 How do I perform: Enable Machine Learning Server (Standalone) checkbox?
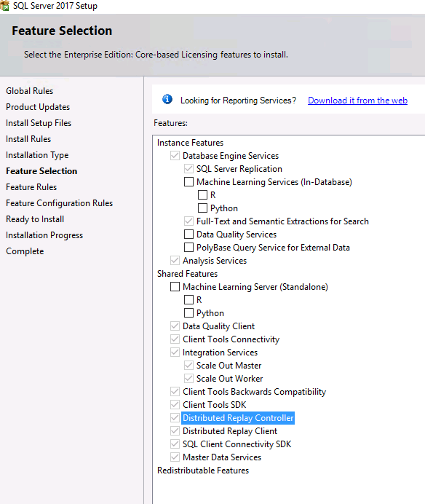point(175,287)
